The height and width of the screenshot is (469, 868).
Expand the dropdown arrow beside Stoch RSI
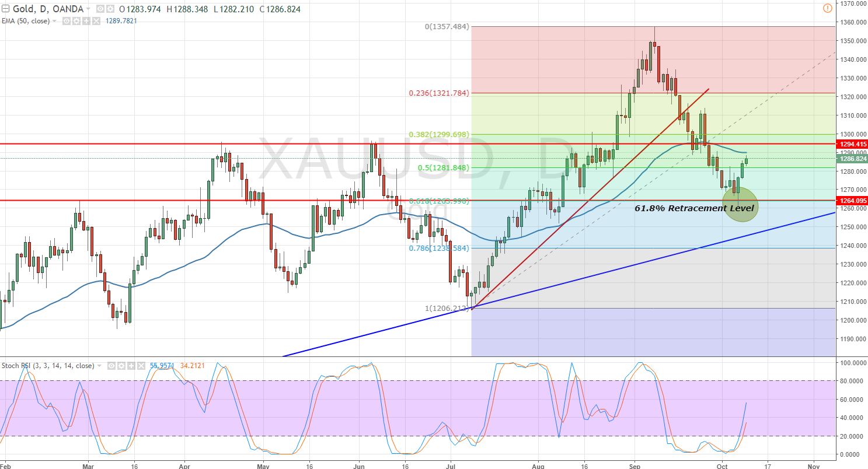pyautogui.click(x=98, y=366)
